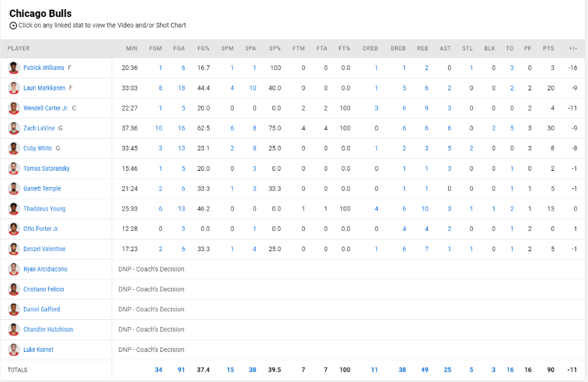Click the PTS column header
588x382 pixels.
(549, 48)
